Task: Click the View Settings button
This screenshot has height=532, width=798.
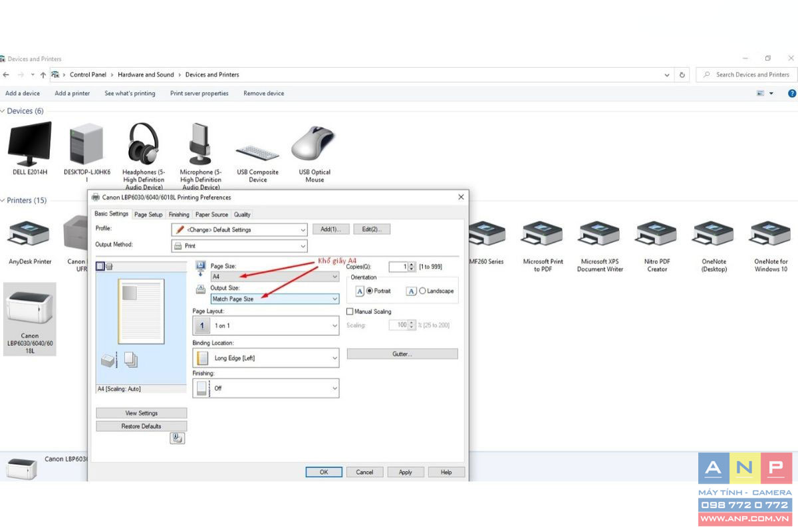Action: [x=142, y=413]
